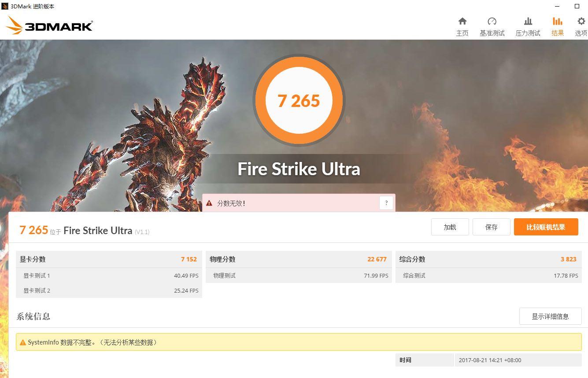Click the 3DMark 进阶版本 window title
The image size is (588, 378).
pyautogui.click(x=33, y=6)
